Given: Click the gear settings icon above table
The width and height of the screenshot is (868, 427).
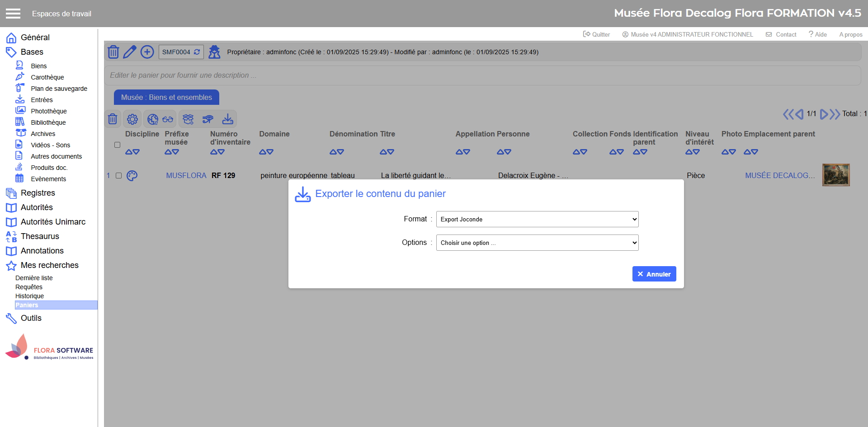Looking at the screenshot, I should click(x=132, y=119).
